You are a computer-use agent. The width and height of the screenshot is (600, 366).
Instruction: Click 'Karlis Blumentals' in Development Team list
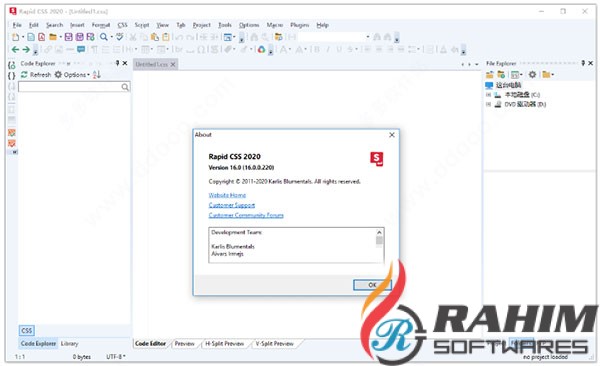coord(233,247)
